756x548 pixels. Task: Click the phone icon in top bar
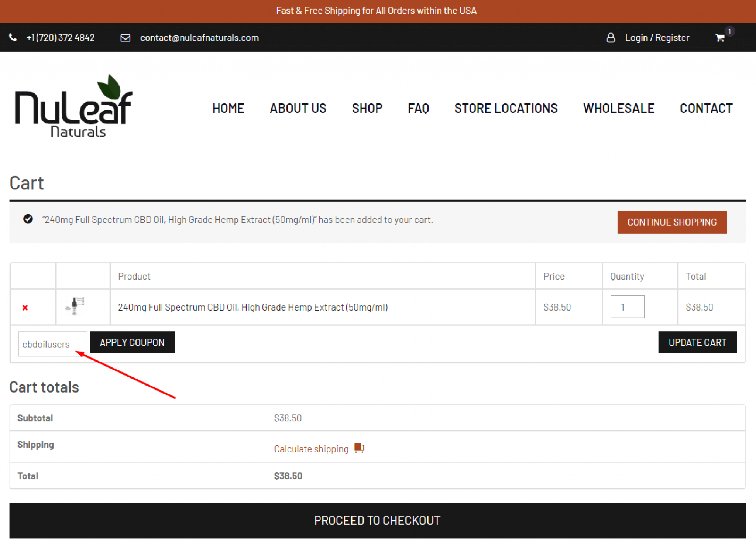(x=13, y=37)
